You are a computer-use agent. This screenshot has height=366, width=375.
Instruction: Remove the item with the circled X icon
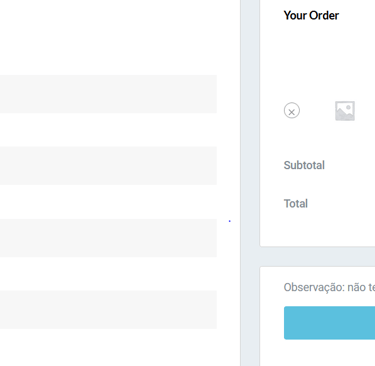(x=292, y=111)
